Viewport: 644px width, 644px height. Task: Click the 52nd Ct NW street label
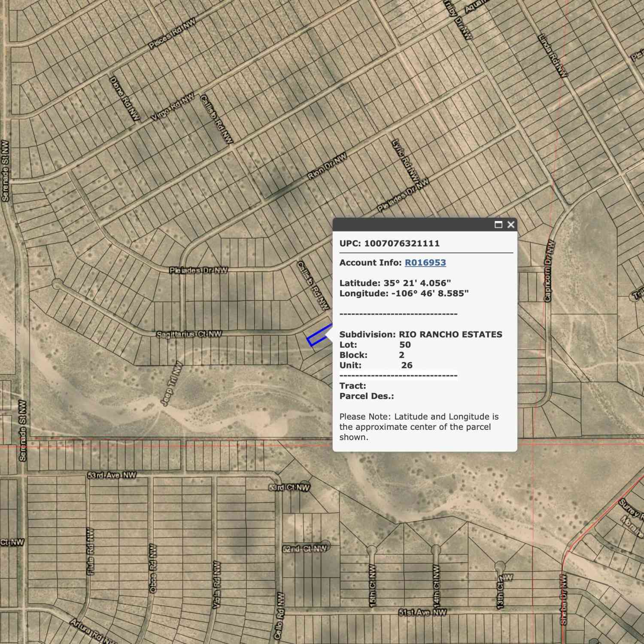pos(305,549)
